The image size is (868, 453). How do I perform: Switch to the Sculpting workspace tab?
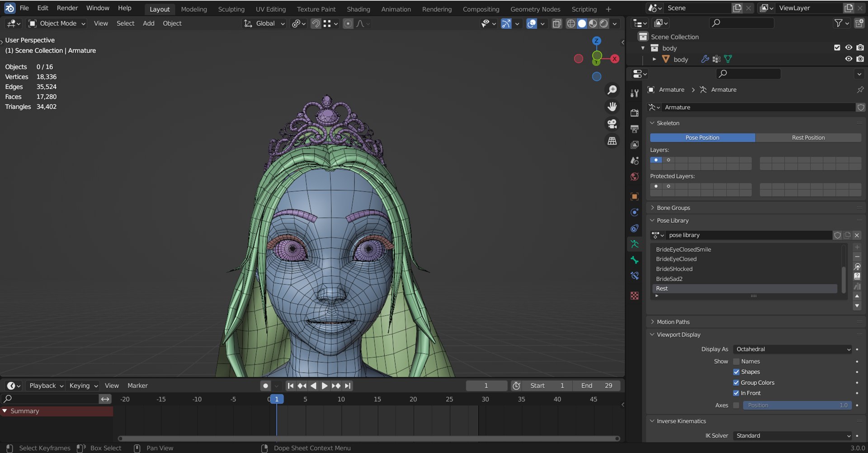click(x=231, y=9)
